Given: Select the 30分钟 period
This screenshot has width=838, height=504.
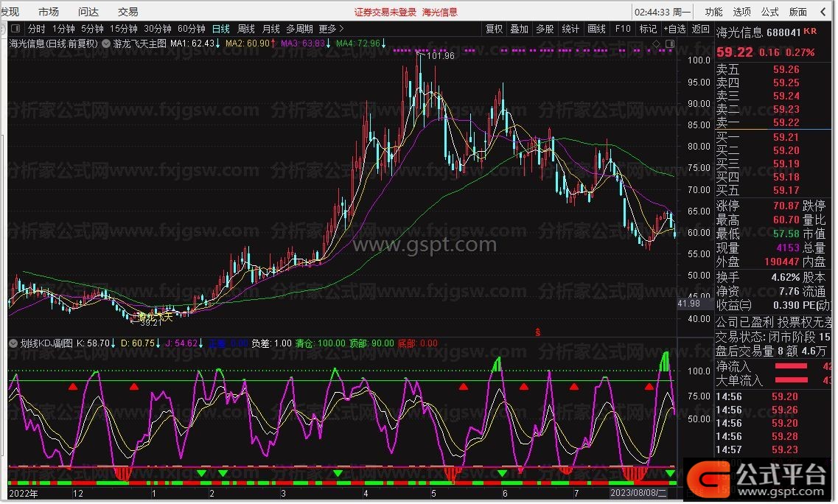Looking at the screenshot, I should (158, 29).
